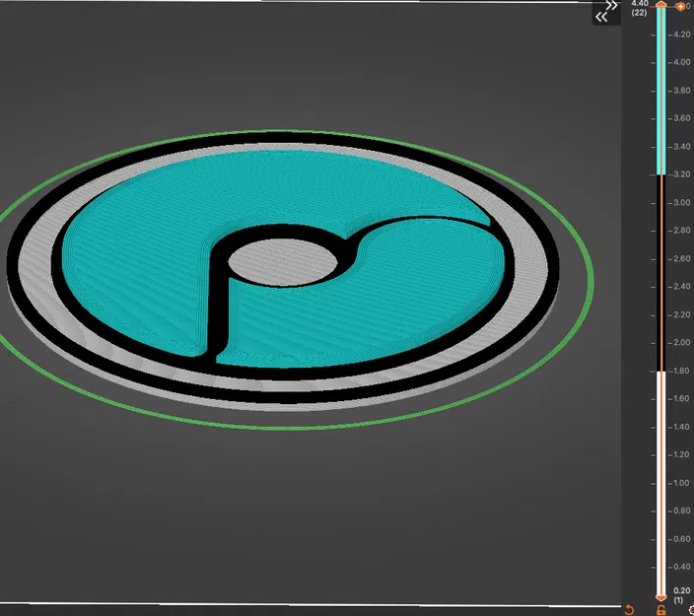Expand the sidebar with the << arrows
This screenshot has width=694, height=616.
coord(601,18)
